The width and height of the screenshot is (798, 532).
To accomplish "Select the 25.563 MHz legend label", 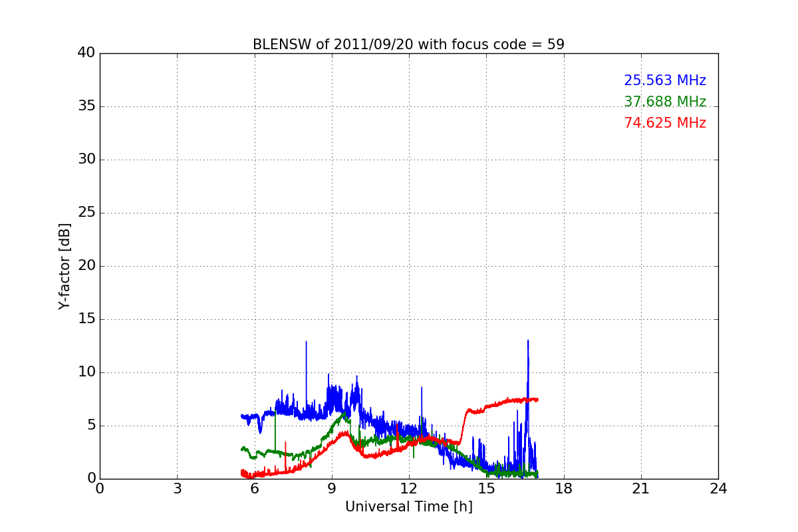I will click(665, 80).
